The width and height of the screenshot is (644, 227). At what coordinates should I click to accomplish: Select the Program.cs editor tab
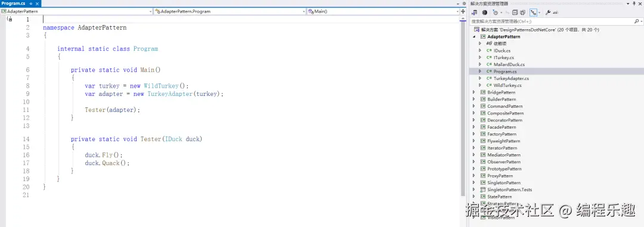(x=14, y=4)
